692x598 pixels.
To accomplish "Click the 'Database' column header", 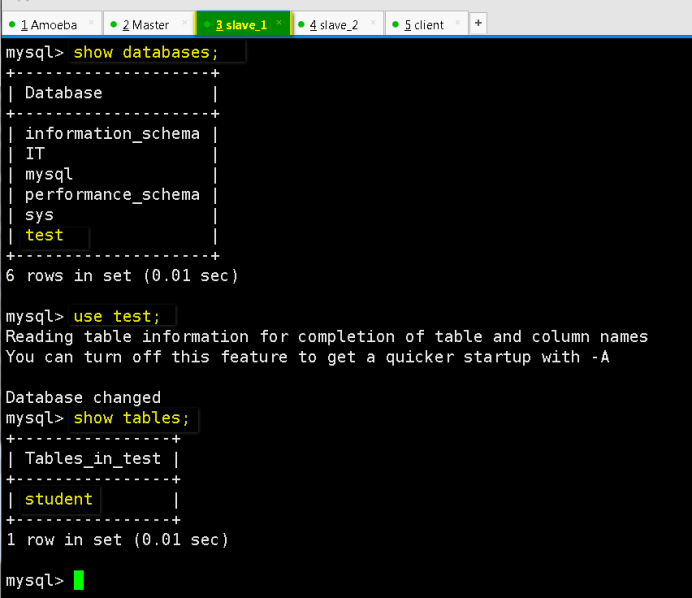I will pyautogui.click(x=64, y=93).
